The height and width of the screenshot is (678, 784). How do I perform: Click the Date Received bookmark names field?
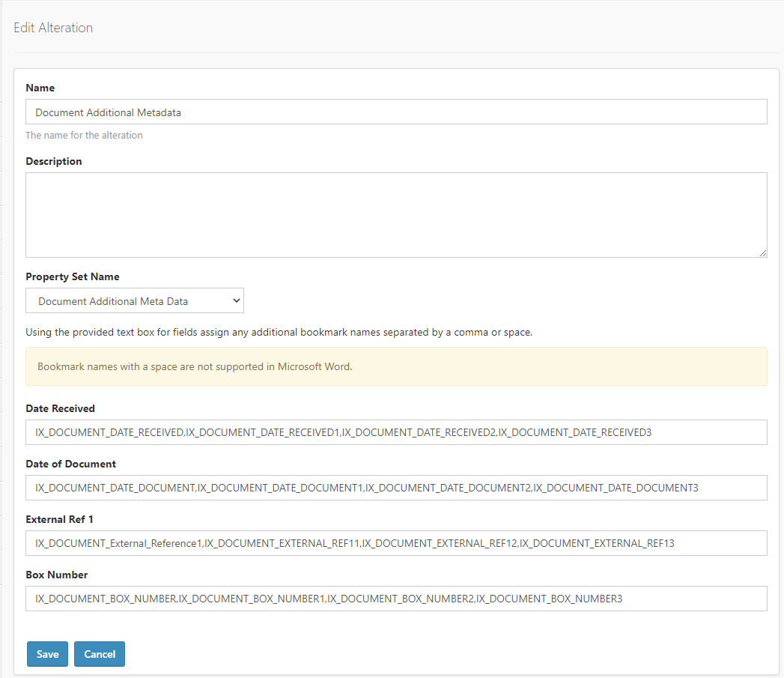pos(396,432)
